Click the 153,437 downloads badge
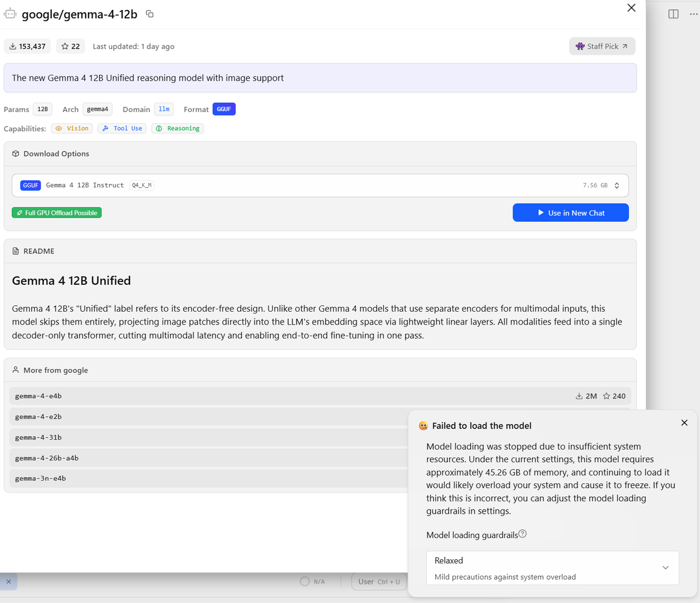This screenshot has height=603, width=700. [x=27, y=46]
